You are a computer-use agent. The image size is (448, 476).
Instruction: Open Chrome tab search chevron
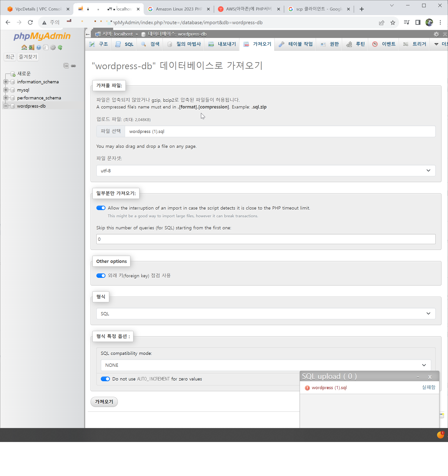[392, 5]
